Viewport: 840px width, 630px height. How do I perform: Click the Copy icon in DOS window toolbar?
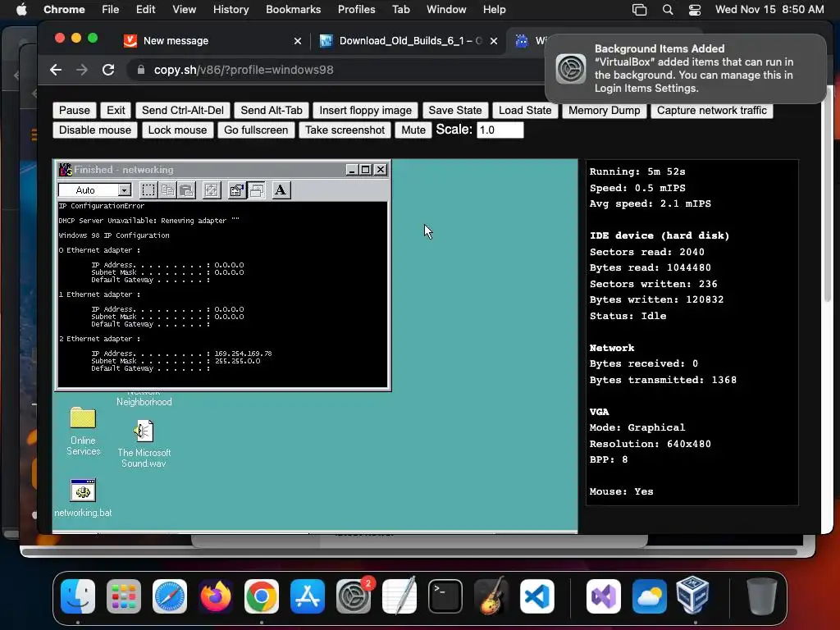click(167, 190)
